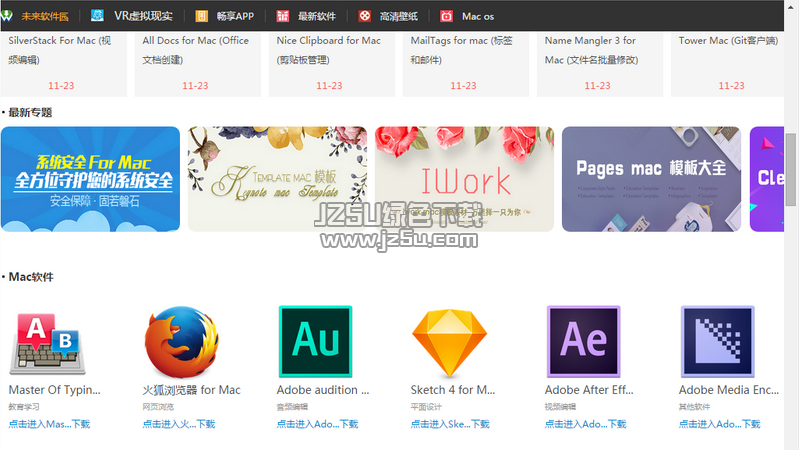Click download link under Adobe After Eff...
The width and height of the screenshot is (799, 450).
[585, 424]
